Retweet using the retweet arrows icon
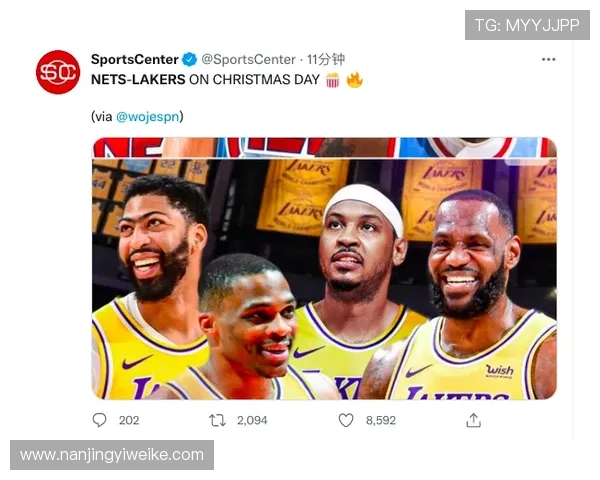 pyautogui.click(x=217, y=420)
